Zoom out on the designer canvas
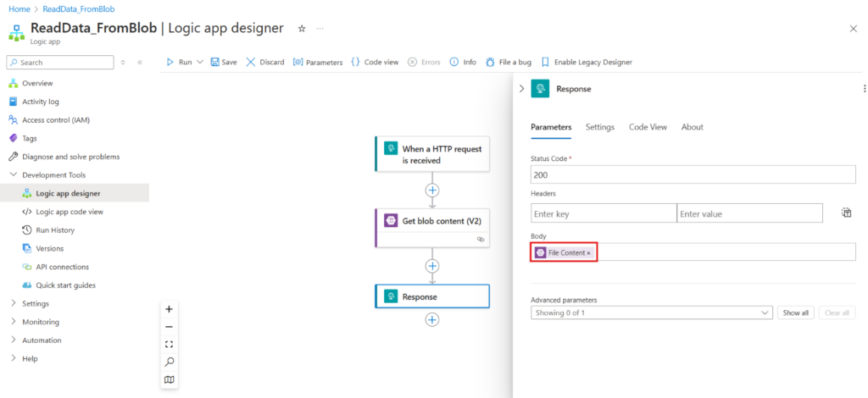This screenshot has width=868, height=398. coord(170,327)
